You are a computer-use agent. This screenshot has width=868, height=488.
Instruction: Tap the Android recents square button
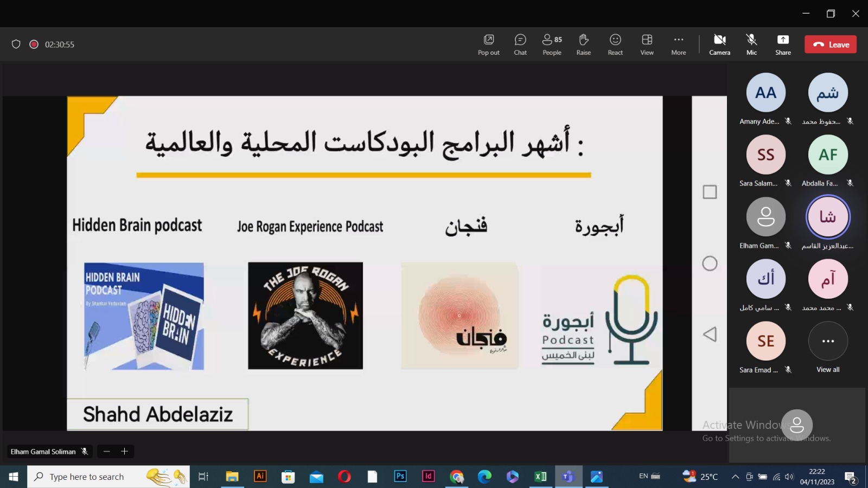[x=710, y=192]
